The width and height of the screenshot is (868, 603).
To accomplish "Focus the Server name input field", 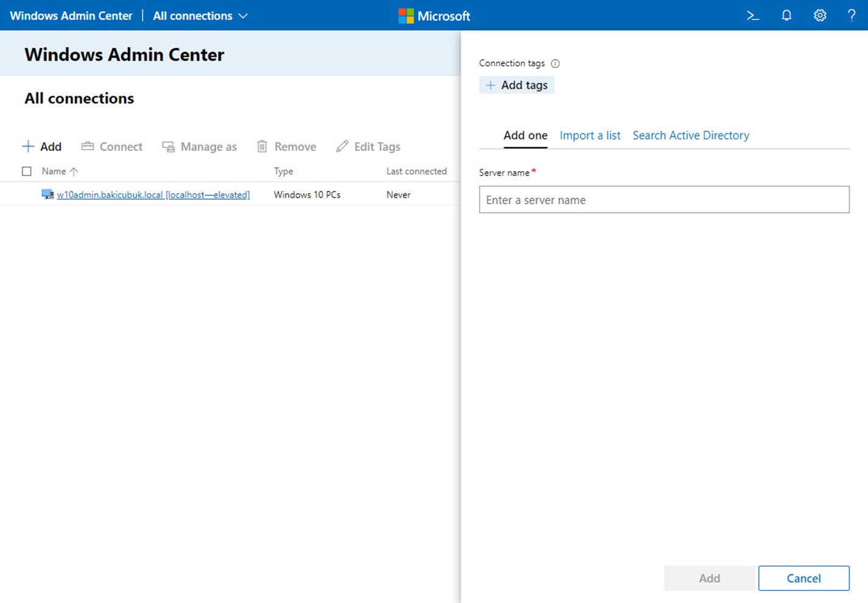I will pyautogui.click(x=664, y=200).
